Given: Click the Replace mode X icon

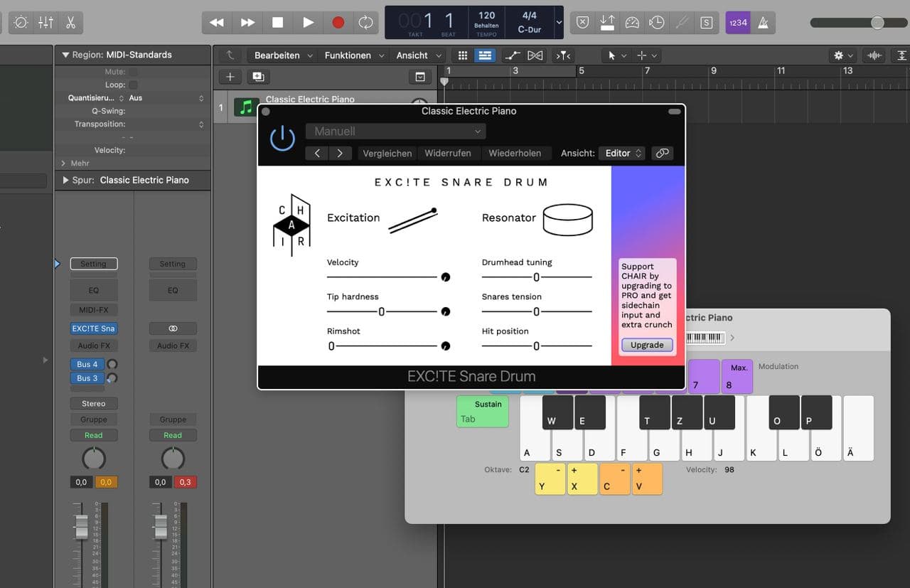Looking at the screenshot, I should coord(582,23).
